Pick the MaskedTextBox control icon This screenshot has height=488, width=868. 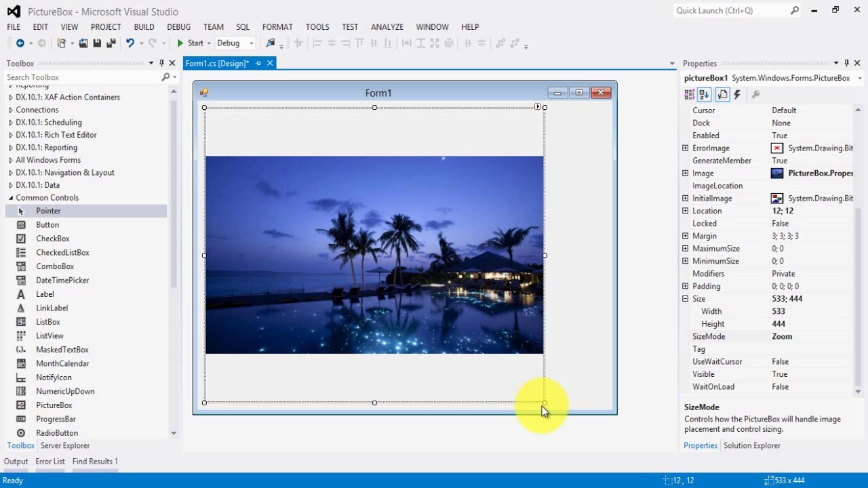point(21,350)
